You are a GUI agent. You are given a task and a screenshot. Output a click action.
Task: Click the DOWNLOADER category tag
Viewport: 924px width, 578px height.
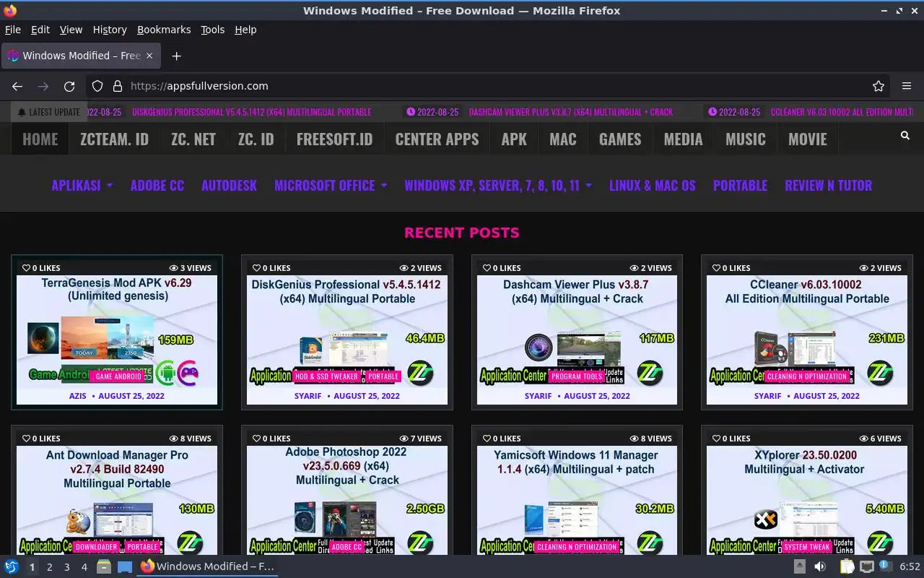click(x=96, y=547)
